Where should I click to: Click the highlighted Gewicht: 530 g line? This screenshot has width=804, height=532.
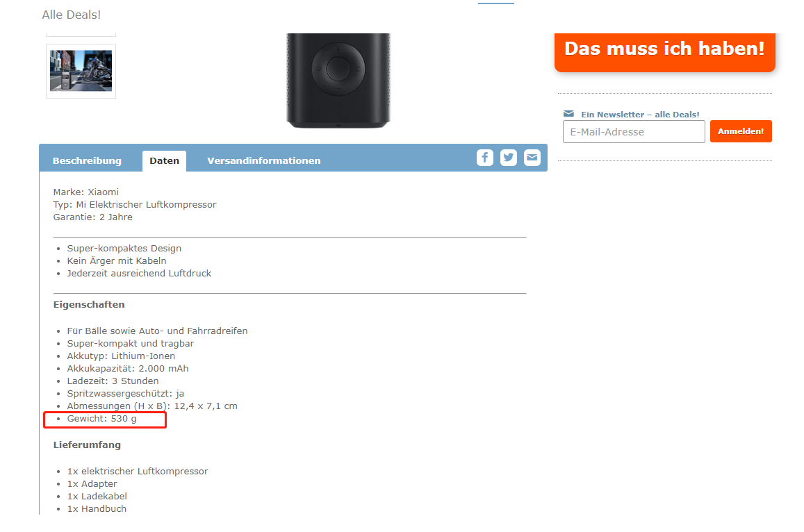click(101, 419)
